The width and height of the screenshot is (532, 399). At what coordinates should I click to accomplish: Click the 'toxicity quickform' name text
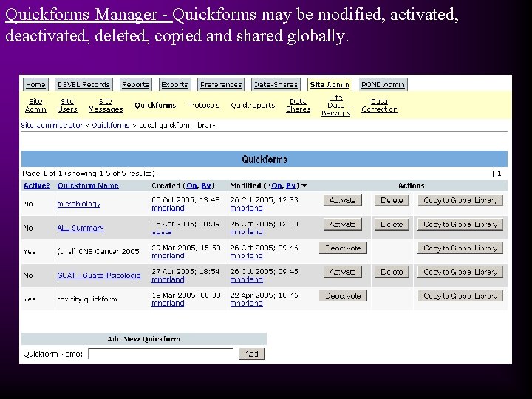point(87,299)
